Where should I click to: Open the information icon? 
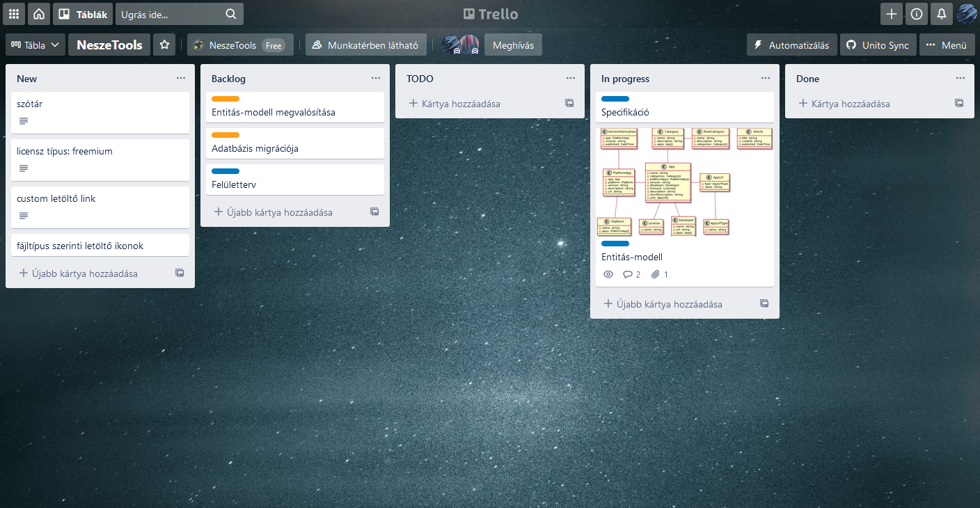[917, 14]
